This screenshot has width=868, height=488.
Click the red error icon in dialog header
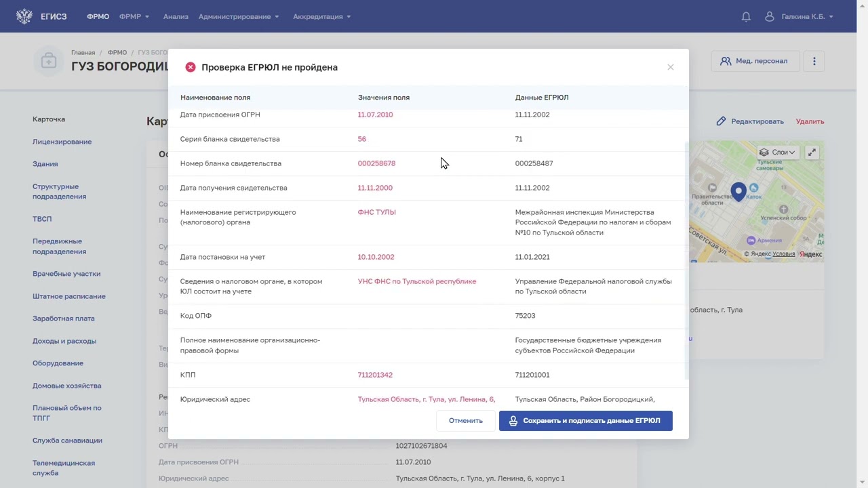coord(191,67)
